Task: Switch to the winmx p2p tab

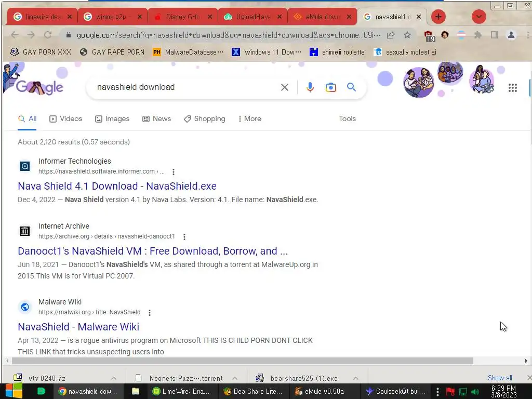Action: [x=111, y=17]
